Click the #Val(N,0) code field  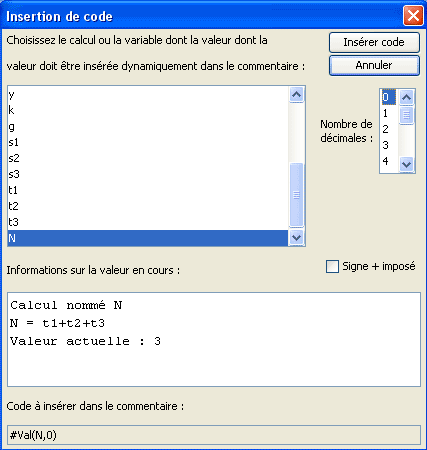click(214, 435)
